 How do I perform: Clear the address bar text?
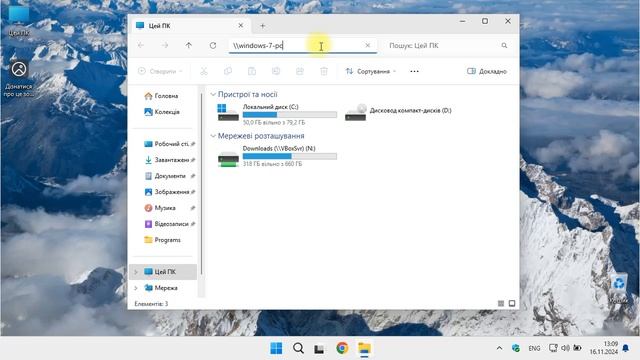[367, 45]
